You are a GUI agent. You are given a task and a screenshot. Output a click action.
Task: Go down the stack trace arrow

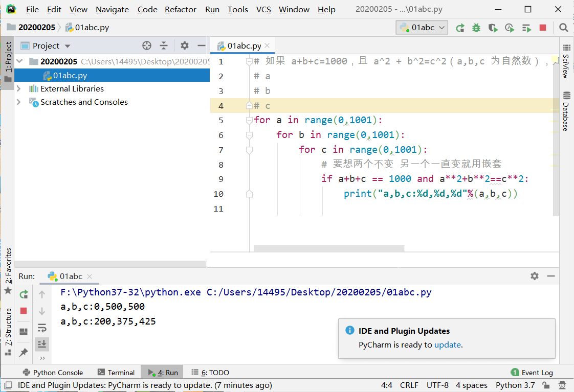pos(42,311)
